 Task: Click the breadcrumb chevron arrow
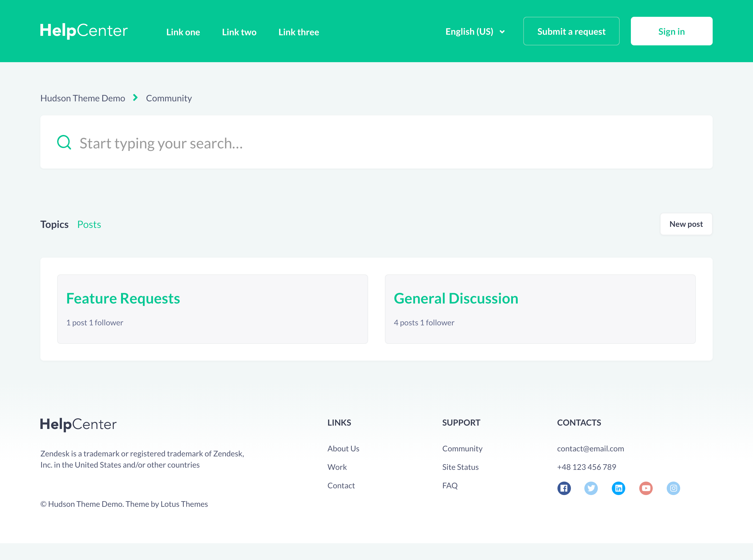tap(135, 98)
